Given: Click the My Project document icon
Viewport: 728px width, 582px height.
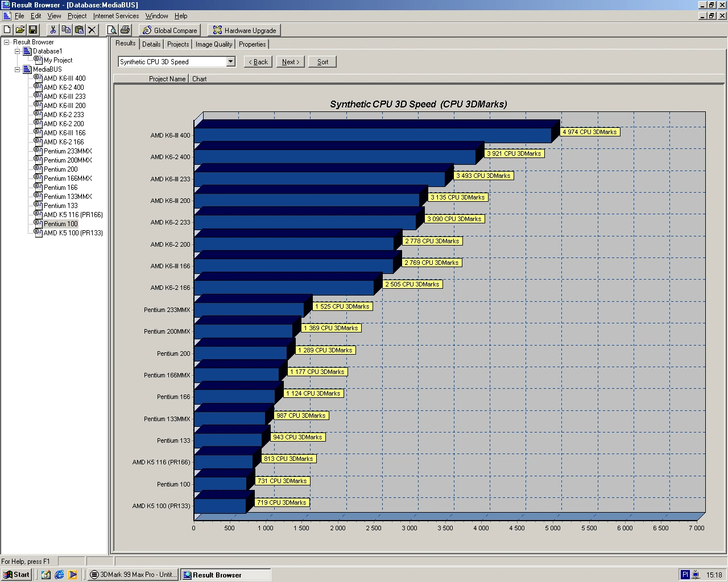Looking at the screenshot, I should coord(38,60).
